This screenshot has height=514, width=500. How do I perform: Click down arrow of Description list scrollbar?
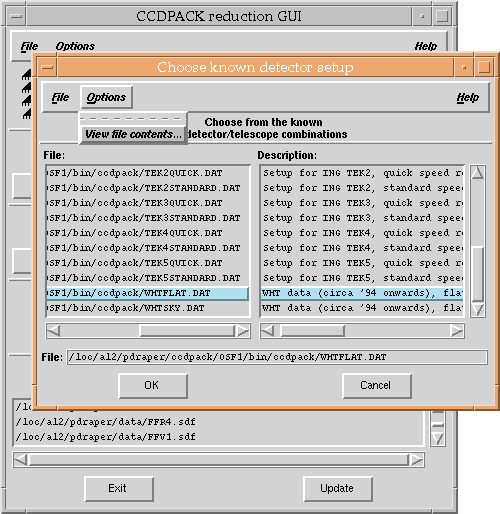coord(478,310)
